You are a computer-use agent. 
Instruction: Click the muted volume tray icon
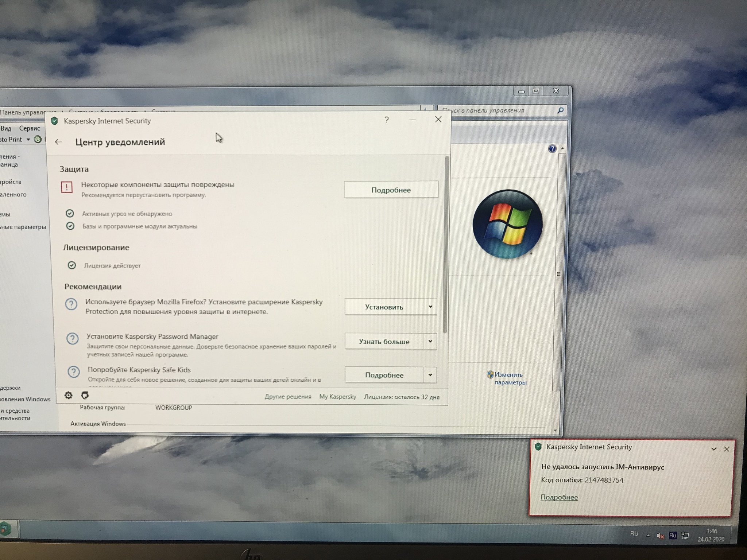point(660,536)
